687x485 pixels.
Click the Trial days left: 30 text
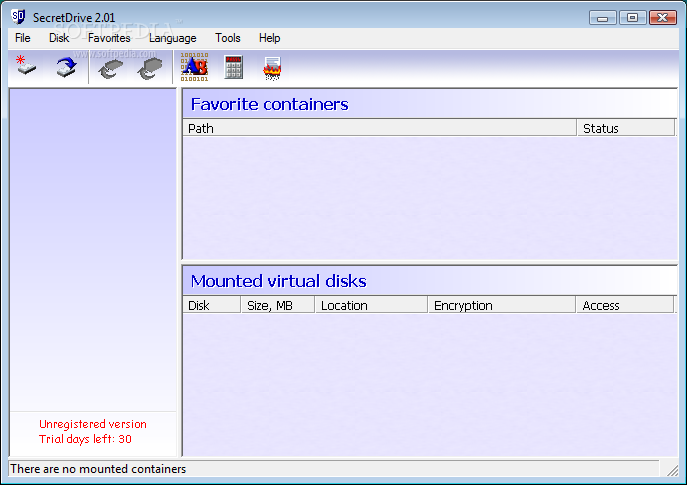85,439
